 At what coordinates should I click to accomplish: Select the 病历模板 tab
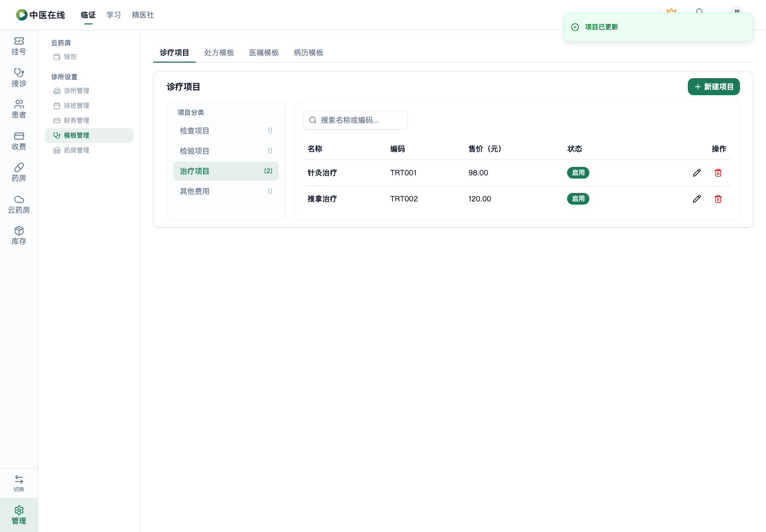(x=309, y=53)
